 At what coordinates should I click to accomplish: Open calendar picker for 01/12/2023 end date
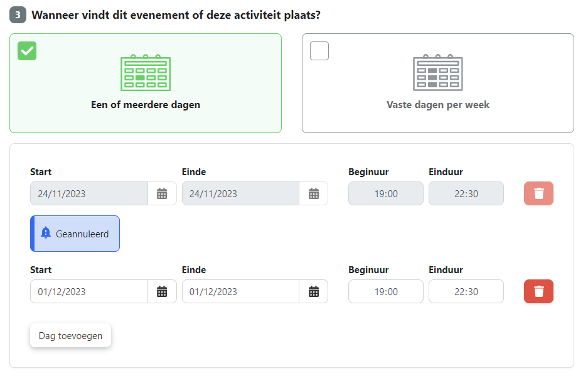314,291
